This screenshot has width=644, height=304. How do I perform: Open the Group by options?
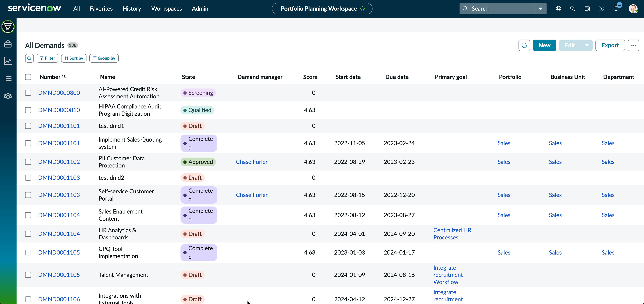[x=104, y=58]
